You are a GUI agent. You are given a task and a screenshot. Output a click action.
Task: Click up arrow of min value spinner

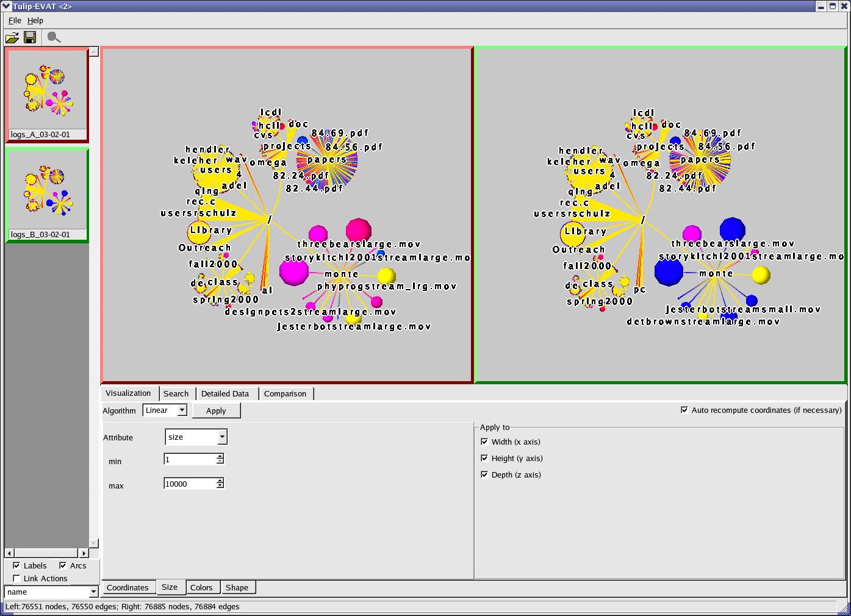point(220,456)
